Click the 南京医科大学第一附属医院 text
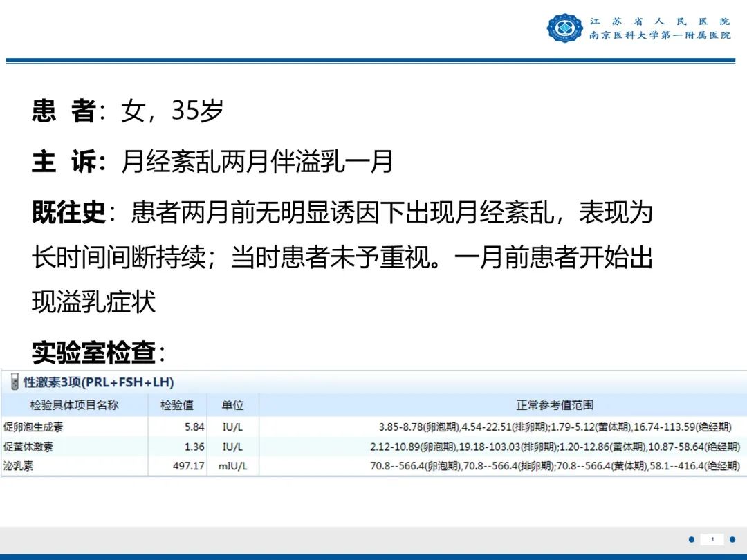 pos(660,35)
